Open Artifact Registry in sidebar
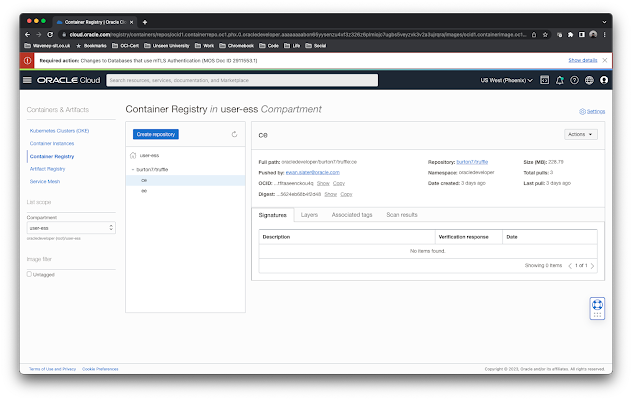Screen dimensions: 632x400 (47, 169)
